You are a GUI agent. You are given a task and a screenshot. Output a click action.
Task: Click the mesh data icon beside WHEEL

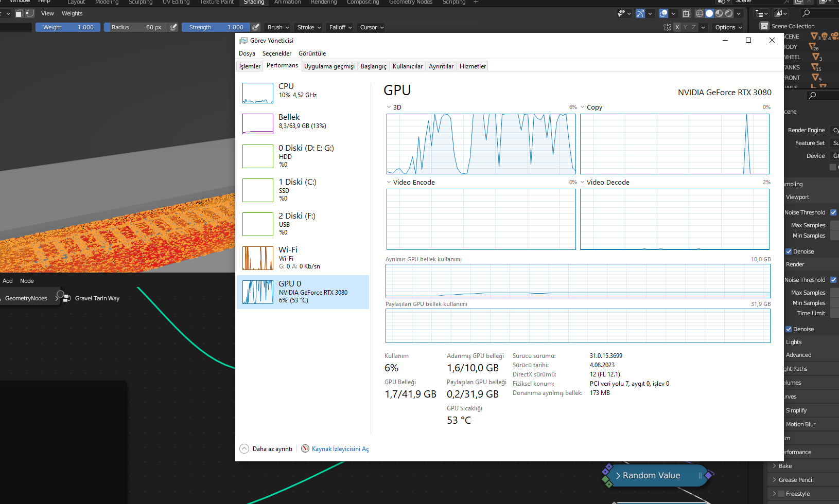pyautogui.click(x=816, y=57)
